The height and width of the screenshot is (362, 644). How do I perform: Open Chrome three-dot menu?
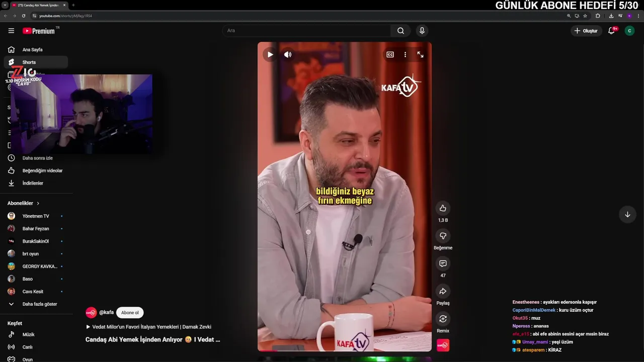[x=638, y=16]
